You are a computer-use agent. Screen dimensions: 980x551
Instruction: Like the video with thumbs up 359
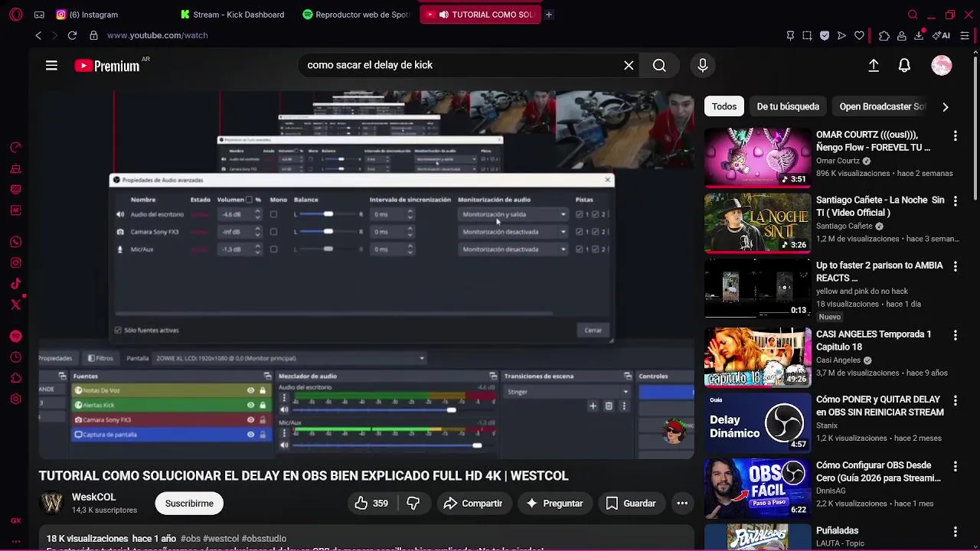click(371, 503)
